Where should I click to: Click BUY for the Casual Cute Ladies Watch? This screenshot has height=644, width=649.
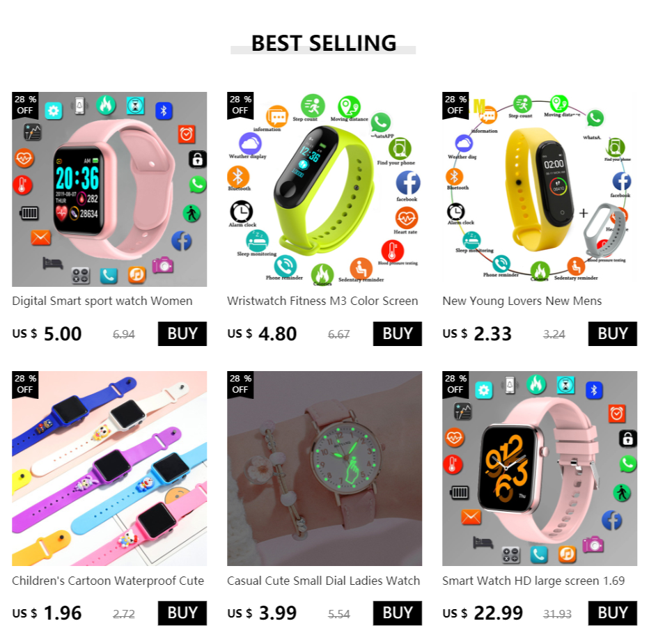pyautogui.click(x=398, y=613)
